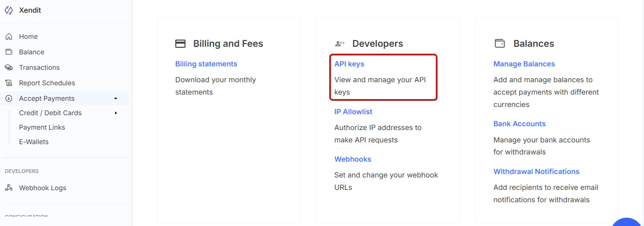
Task: Click "Manage your bank accounts for withdrawals" text
Action: 541,146
